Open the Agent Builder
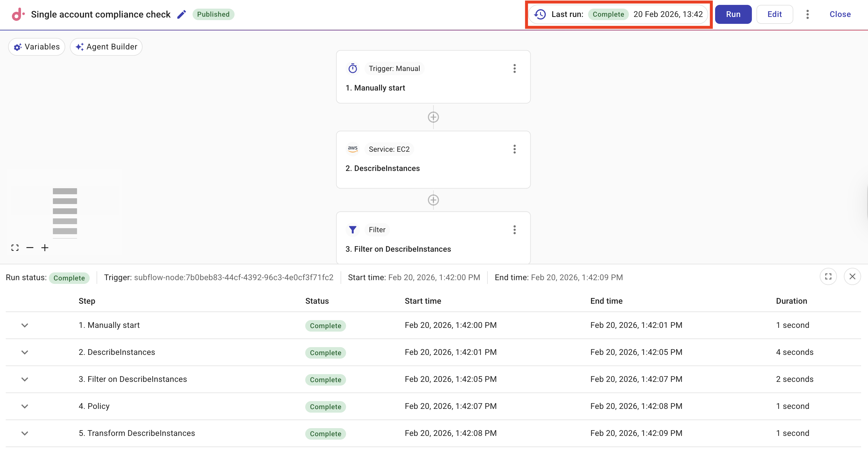The width and height of the screenshot is (868, 454). point(106,47)
